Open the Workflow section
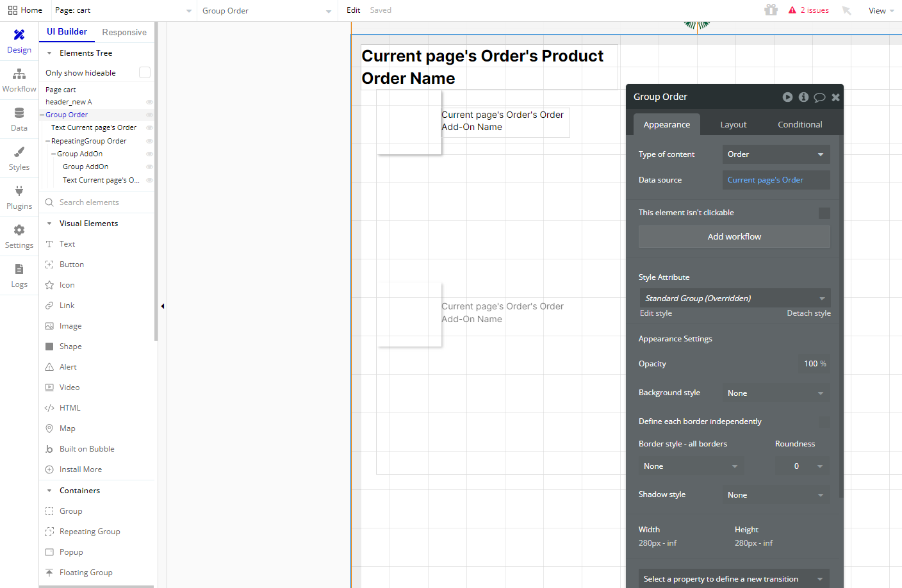 19,80
